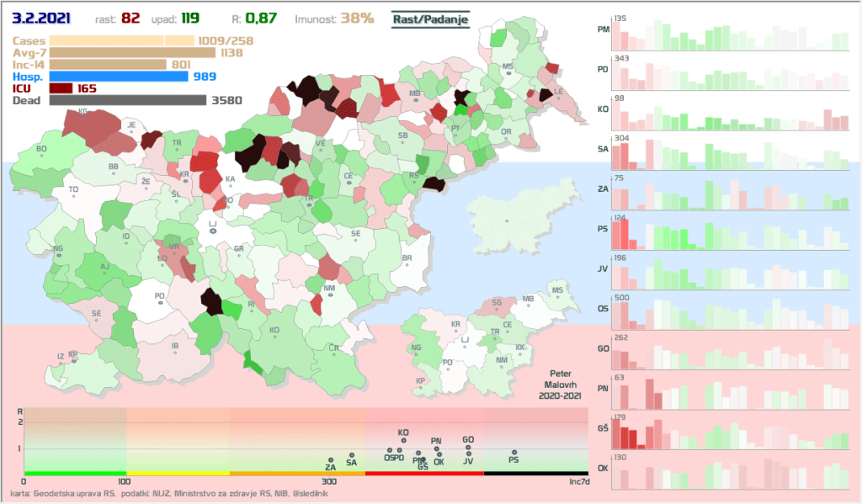Click the plain Slovenia silhouette inset map
Viewport: 862px width, 504px height.
508,220
